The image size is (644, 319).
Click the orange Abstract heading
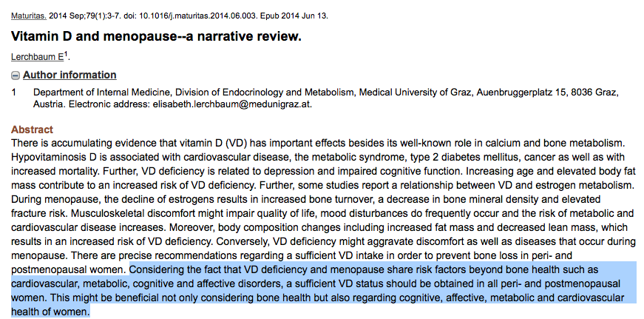click(32, 129)
